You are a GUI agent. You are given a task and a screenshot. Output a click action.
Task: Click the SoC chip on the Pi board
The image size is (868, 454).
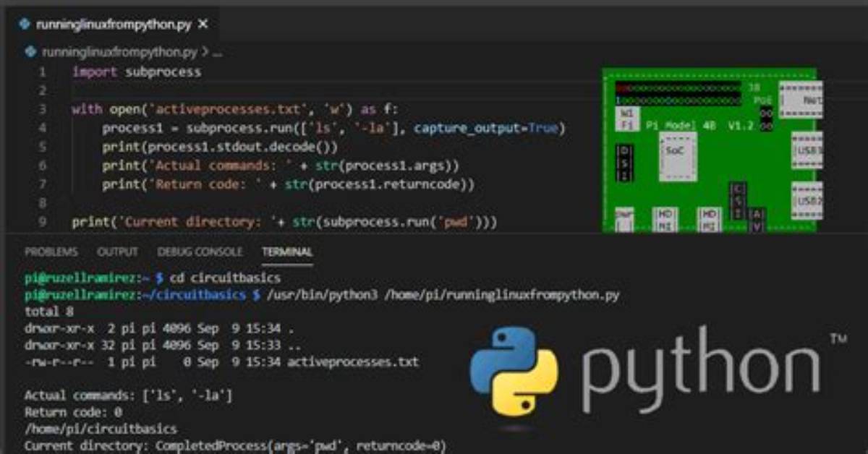tap(678, 156)
